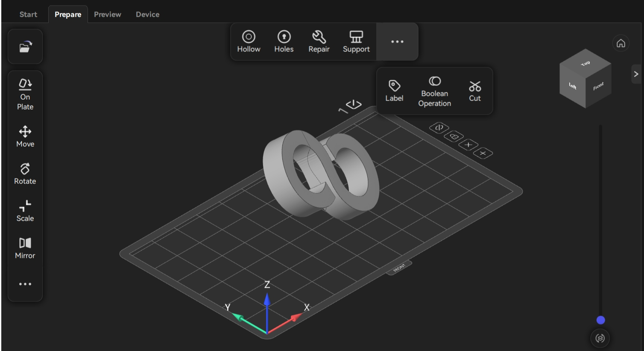
Task: Click the Repair wrench tool
Action: tap(319, 41)
